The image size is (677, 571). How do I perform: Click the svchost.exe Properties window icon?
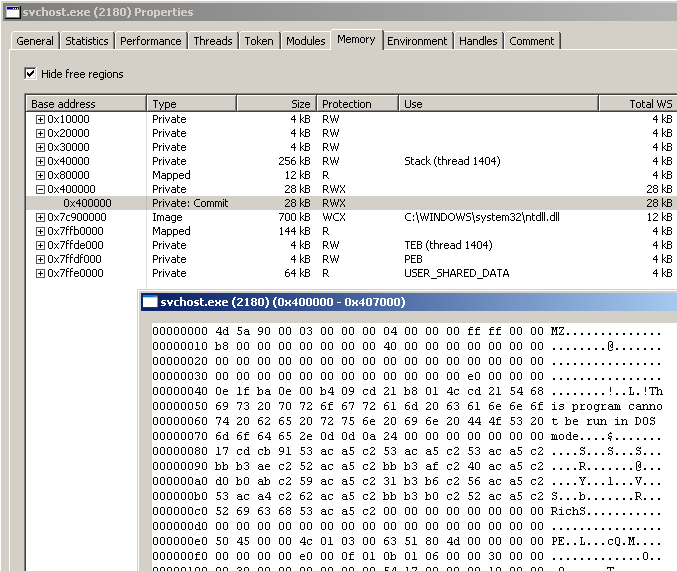[13, 12]
